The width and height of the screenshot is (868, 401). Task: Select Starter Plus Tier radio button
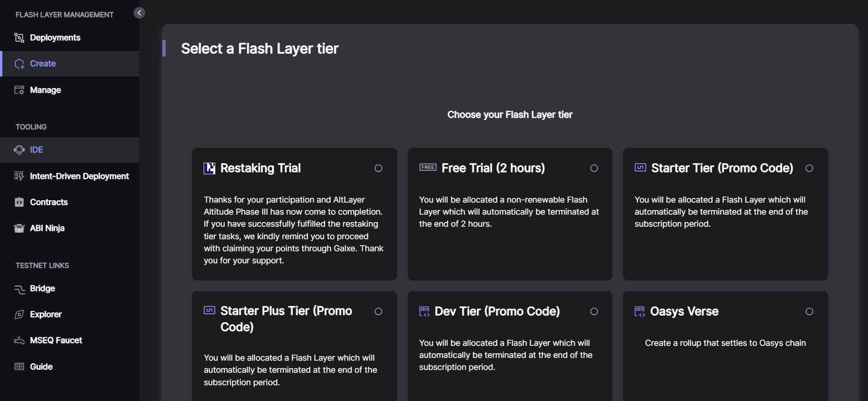[379, 312]
